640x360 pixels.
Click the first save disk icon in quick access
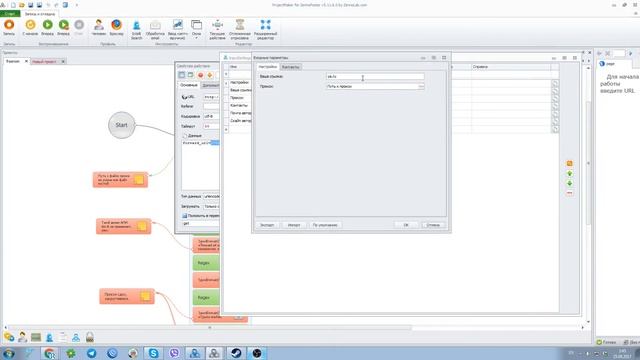click(x=31, y=5)
